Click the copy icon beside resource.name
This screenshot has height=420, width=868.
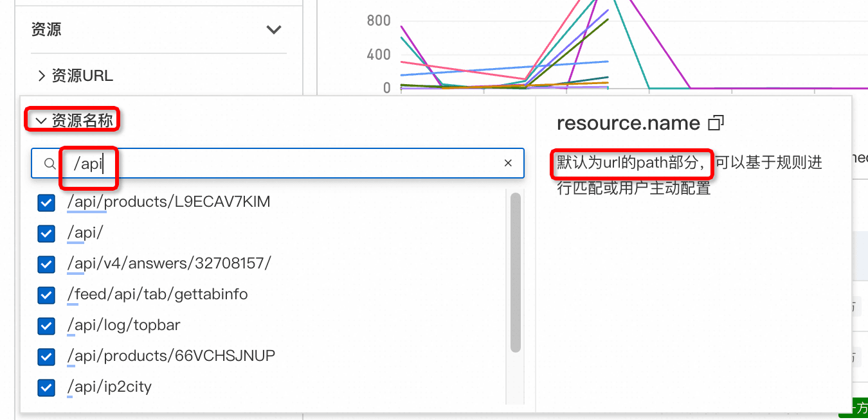[716, 123]
